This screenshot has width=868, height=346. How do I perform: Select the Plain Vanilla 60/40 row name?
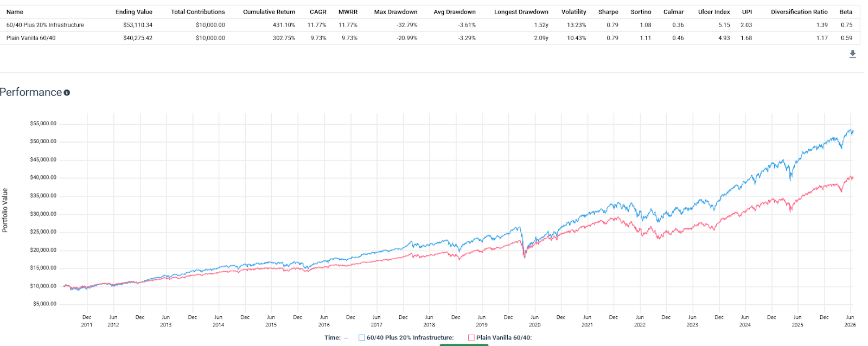pyautogui.click(x=31, y=38)
